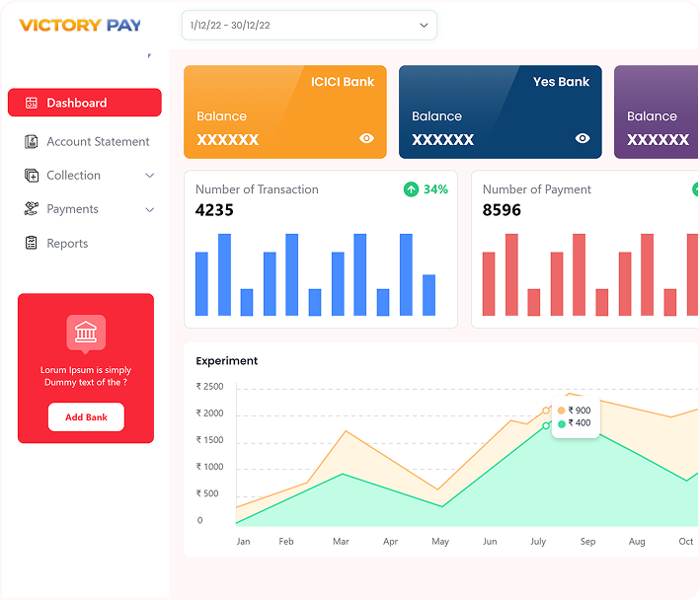This screenshot has height=600, width=700.
Task: Go to the Reports menu item
Action: coord(67,244)
